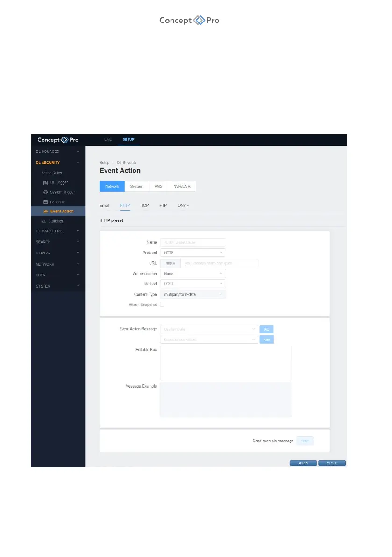
Task: Click the DL Security breadcrumb link
Action: click(x=127, y=163)
